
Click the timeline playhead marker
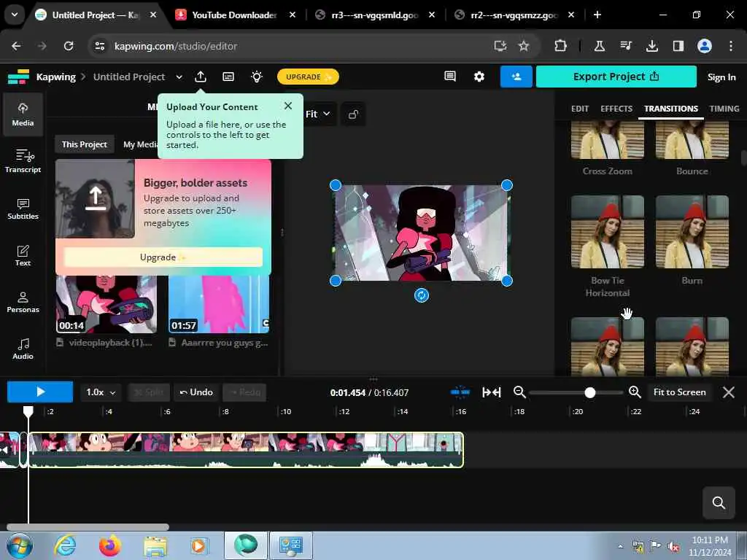[28, 411]
